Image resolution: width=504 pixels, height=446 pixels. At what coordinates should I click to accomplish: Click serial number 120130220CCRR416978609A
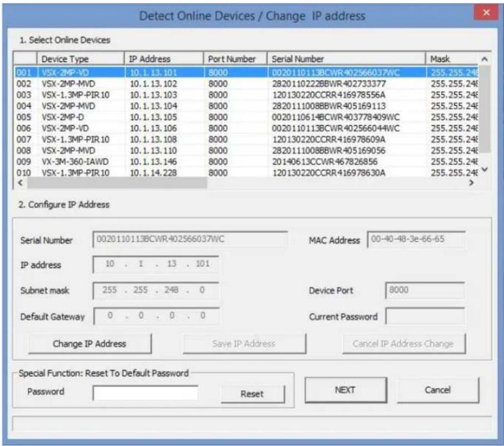tap(329, 139)
